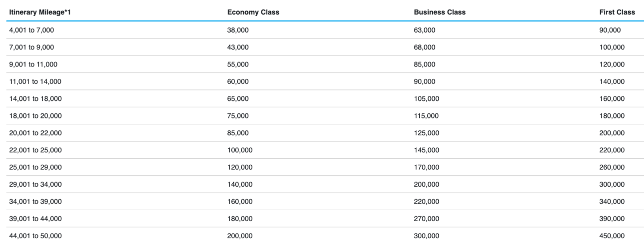The width and height of the screenshot is (644, 247).
Task: Click the Itinerary Mileage*1 column header
Action: click(40, 12)
